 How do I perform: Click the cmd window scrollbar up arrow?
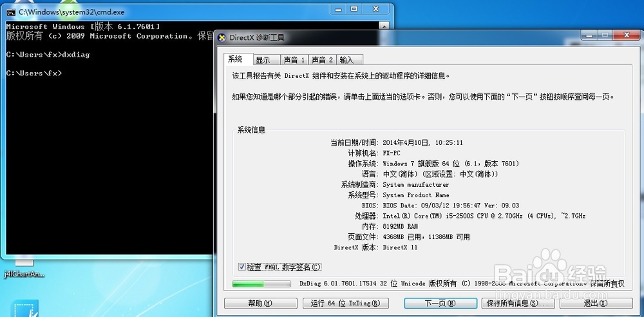(384, 26)
